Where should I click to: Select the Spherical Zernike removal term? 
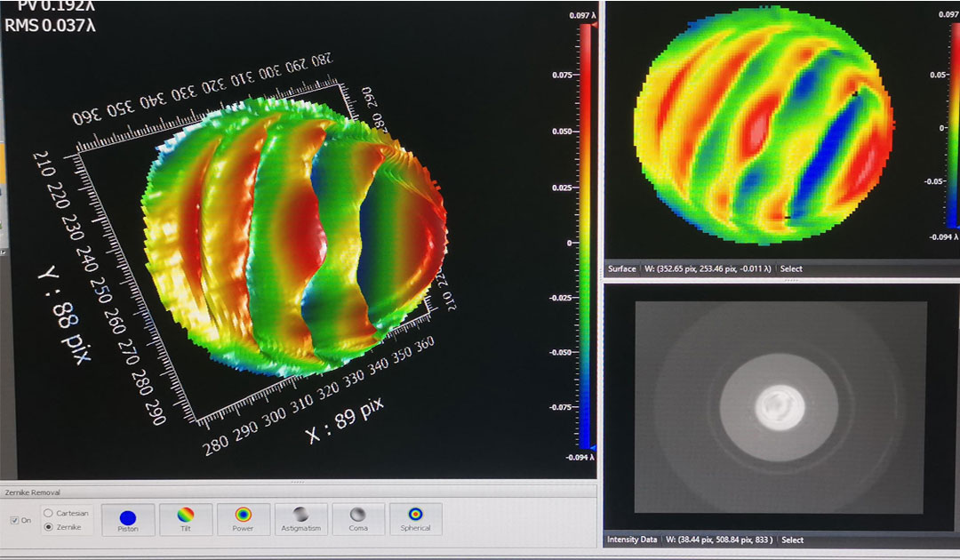tap(415, 519)
